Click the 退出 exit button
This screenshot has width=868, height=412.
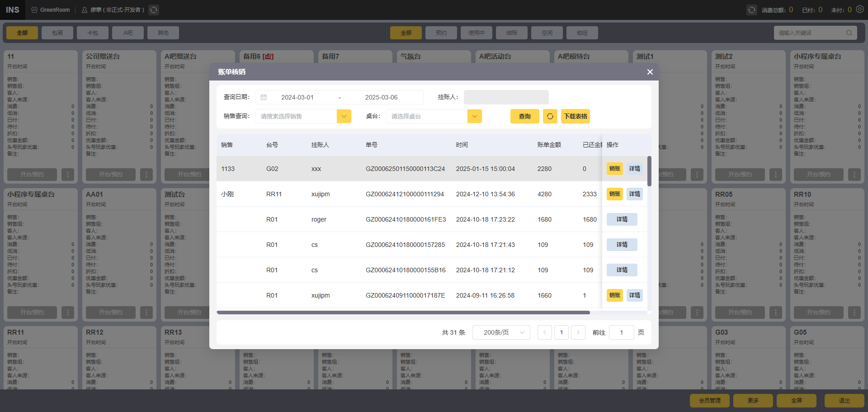844,401
